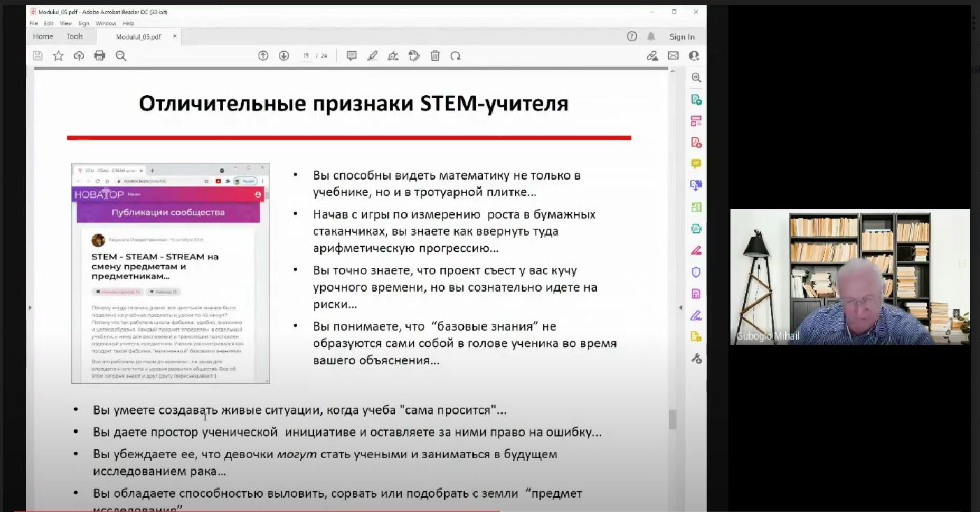Rotate the page with the circular arrow icon
This screenshot has height=512, width=980.
[456, 56]
